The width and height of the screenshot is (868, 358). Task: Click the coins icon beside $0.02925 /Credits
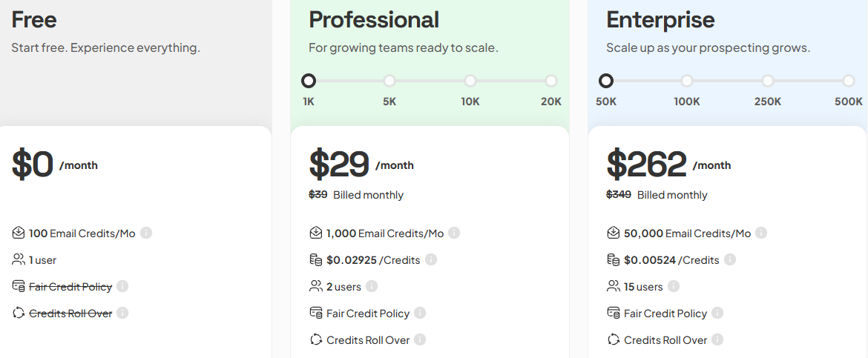pyautogui.click(x=315, y=259)
